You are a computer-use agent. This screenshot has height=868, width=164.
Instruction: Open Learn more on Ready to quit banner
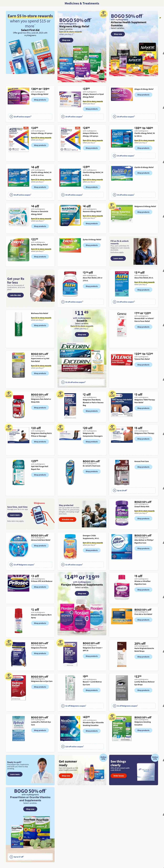point(15,774)
